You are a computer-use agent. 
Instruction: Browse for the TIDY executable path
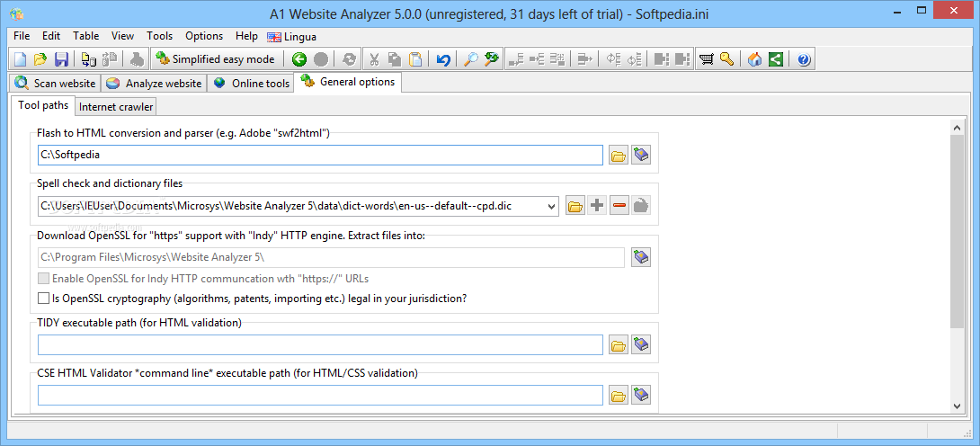click(x=619, y=344)
